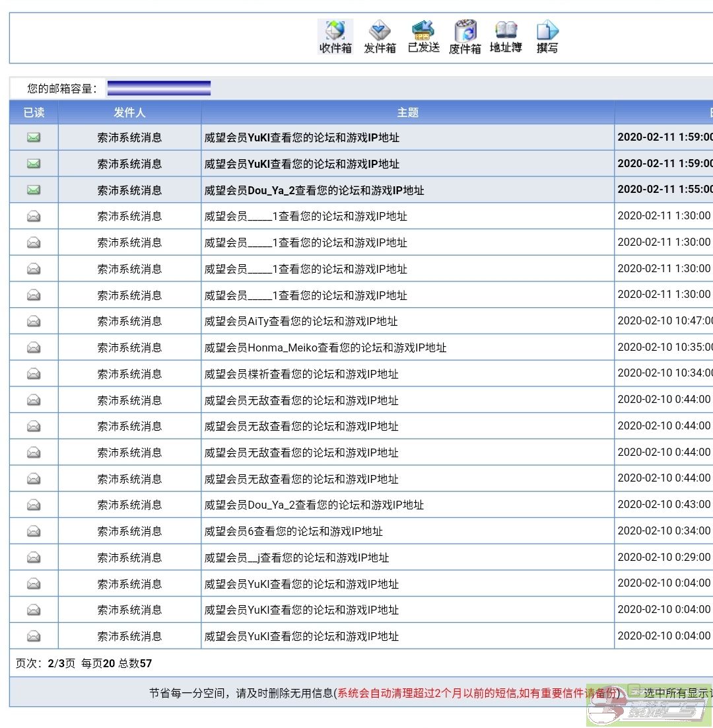Click the 撰写 compose message icon
Image resolution: width=713 pixels, height=728 pixels.
click(547, 37)
